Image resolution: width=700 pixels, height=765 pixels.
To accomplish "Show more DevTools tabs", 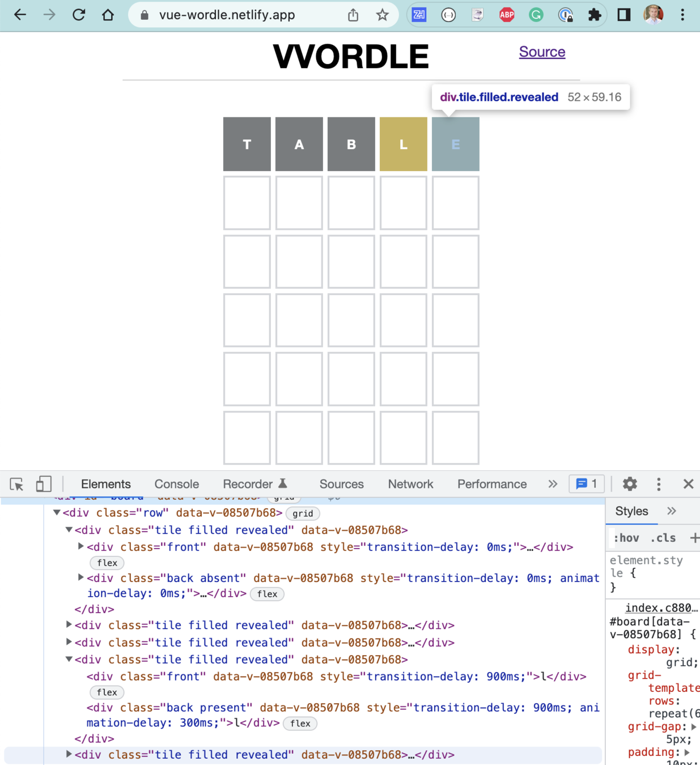I will (553, 484).
